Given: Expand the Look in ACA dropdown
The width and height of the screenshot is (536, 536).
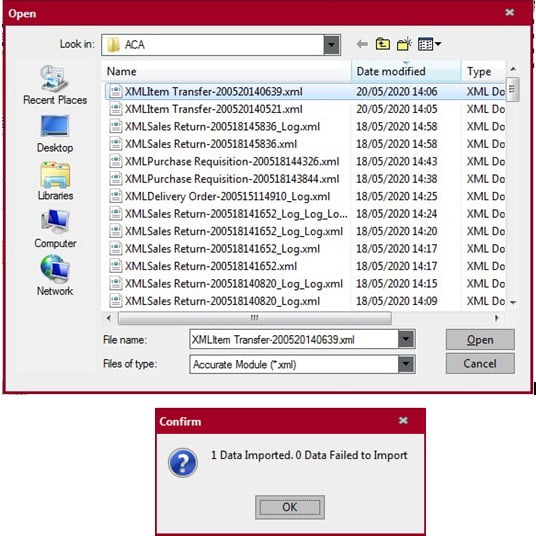Looking at the screenshot, I should (332, 45).
